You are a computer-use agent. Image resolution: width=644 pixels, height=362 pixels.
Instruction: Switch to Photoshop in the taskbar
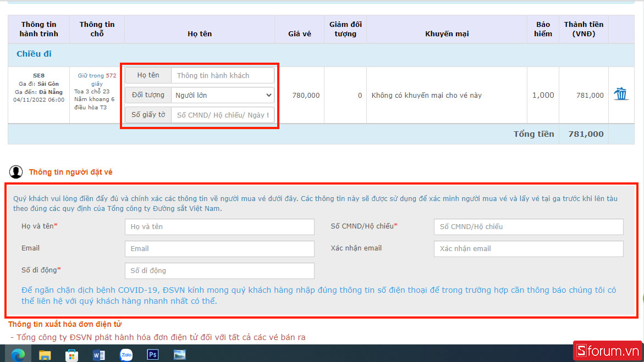tap(153, 355)
